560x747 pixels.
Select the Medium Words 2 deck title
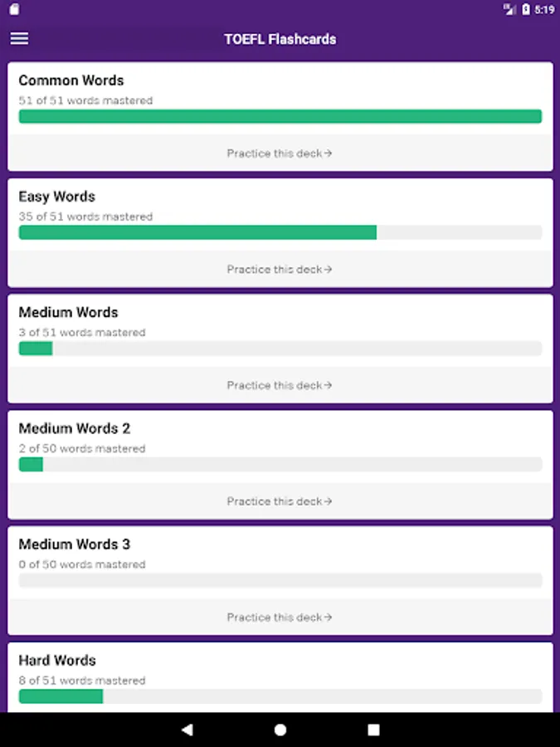coord(75,429)
